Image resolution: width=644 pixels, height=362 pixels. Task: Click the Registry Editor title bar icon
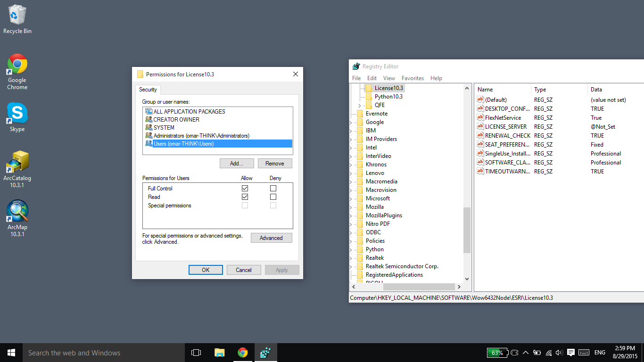356,66
